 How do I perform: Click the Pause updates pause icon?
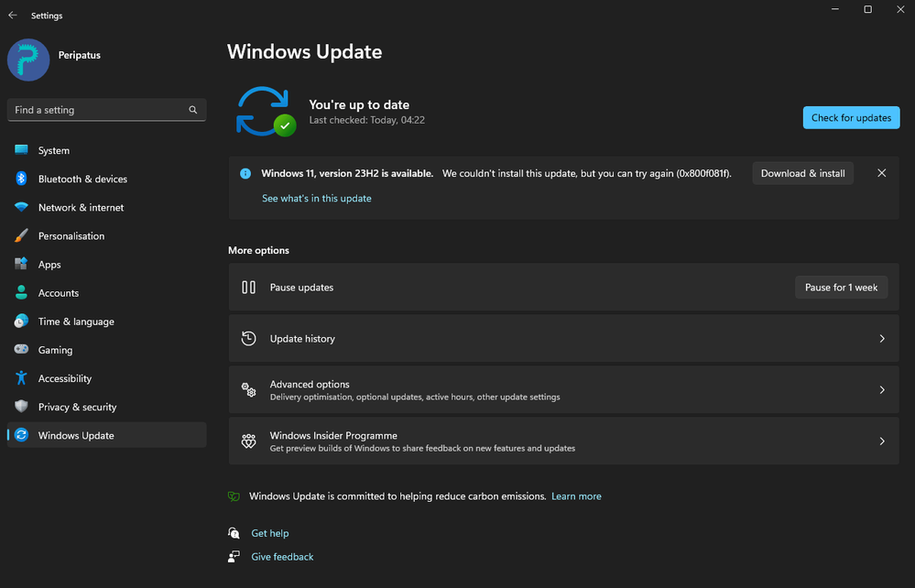pos(248,287)
